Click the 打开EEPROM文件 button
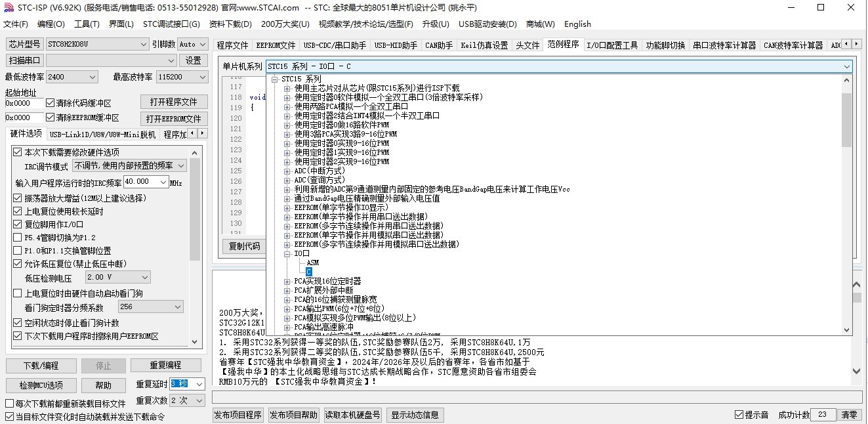The height and width of the screenshot is (424, 868). click(174, 119)
